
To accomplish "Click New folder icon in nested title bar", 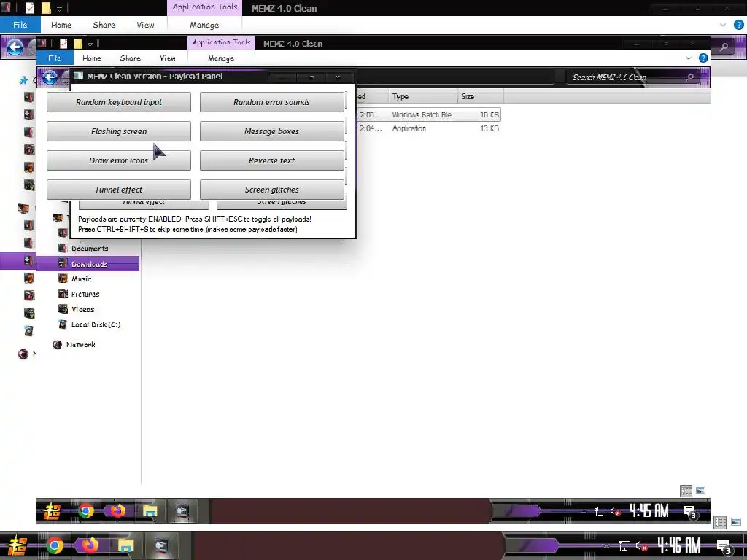I will [x=78, y=43].
